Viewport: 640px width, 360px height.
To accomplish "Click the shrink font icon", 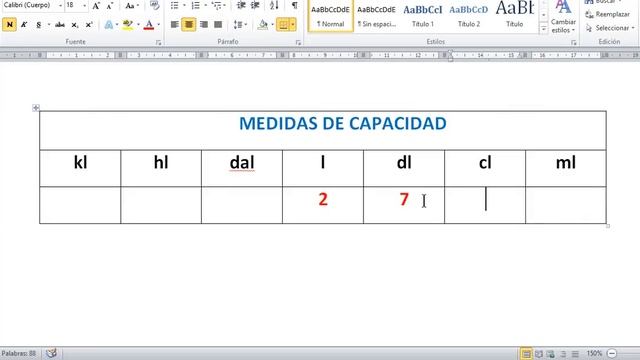I will click(110, 6).
